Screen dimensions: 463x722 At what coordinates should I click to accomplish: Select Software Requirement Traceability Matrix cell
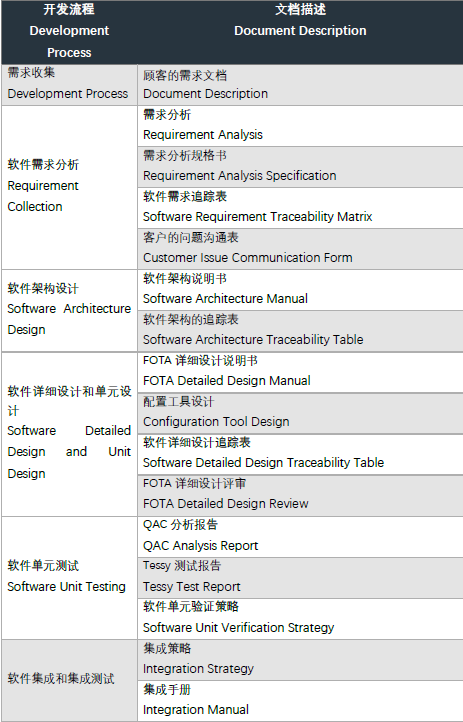pos(300,208)
